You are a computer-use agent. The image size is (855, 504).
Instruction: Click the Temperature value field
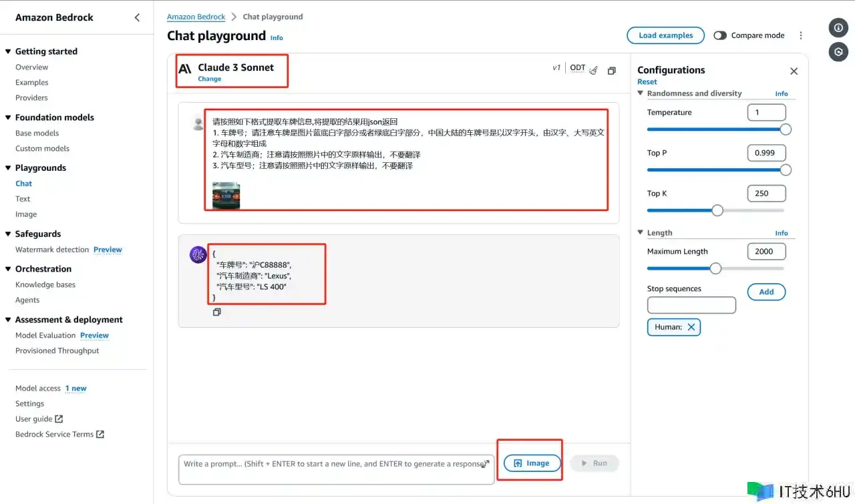766,112
